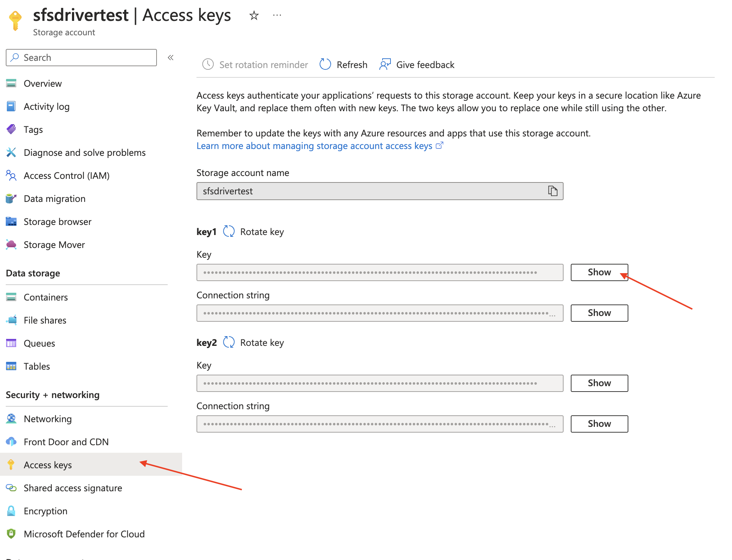The width and height of the screenshot is (732, 560).
Task: Open Activity log from sidebar
Action: pyautogui.click(x=46, y=107)
